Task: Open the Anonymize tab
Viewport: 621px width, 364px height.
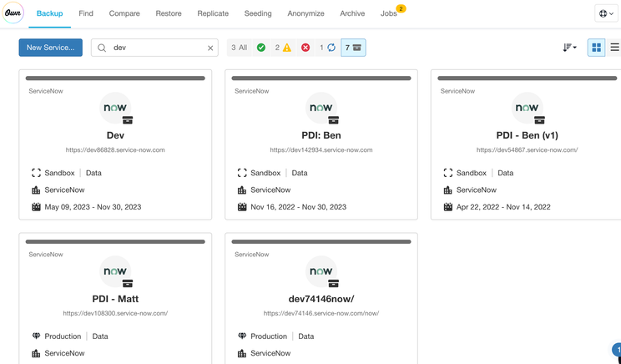Action: [305, 13]
